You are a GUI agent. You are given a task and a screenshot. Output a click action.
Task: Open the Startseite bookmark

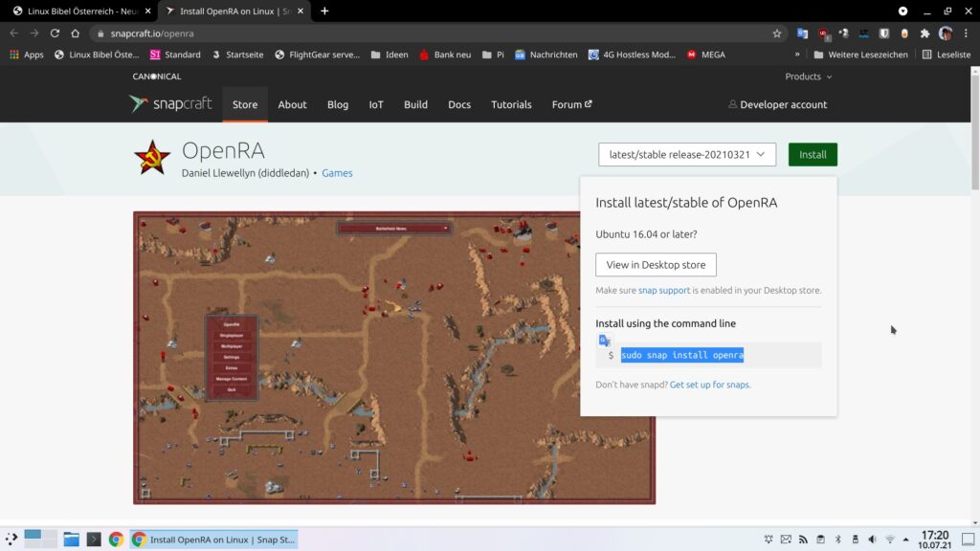tap(237, 55)
